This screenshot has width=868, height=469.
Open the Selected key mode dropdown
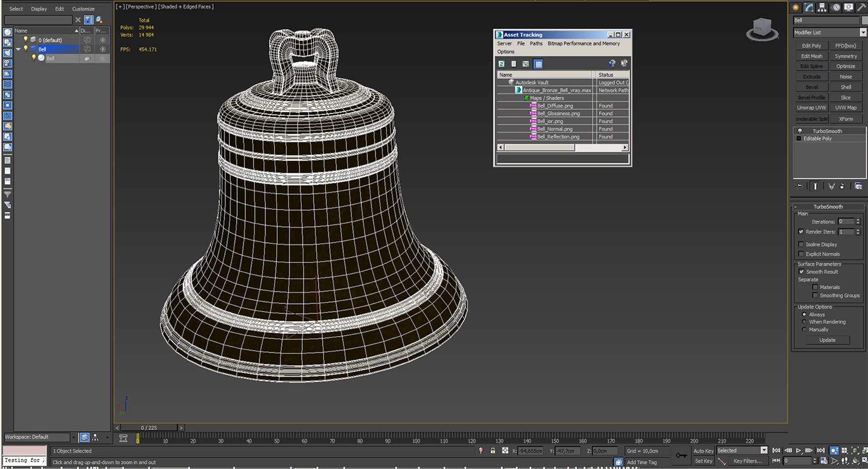point(764,450)
